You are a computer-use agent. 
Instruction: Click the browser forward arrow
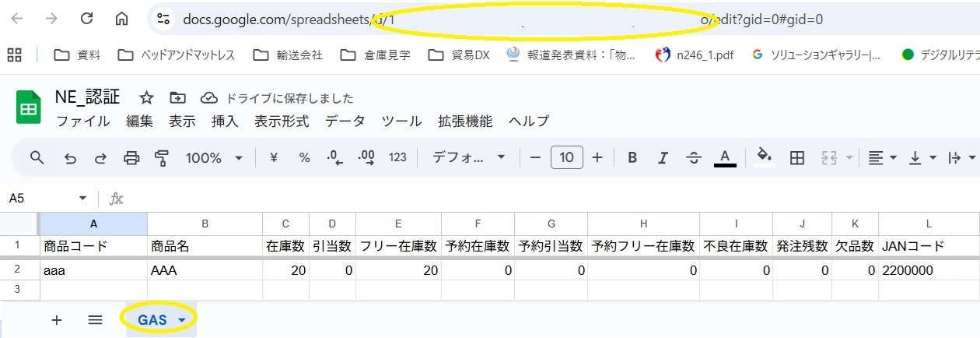pyautogui.click(x=51, y=19)
